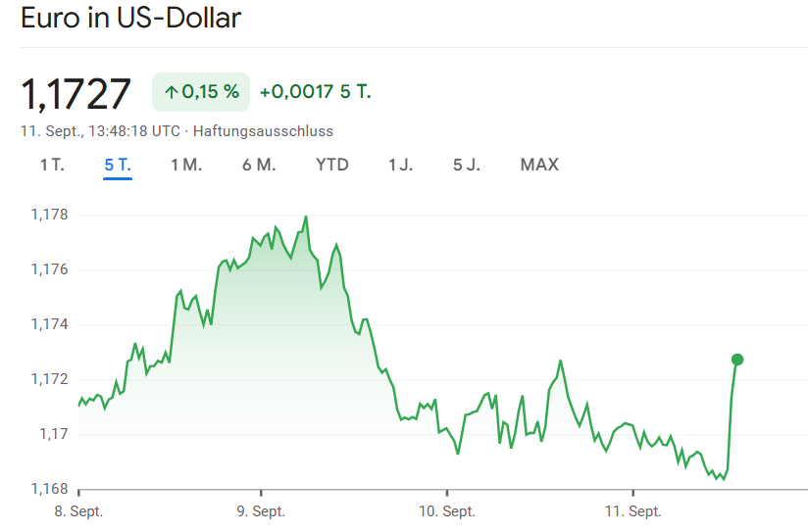The width and height of the screenshot is (808, 532).
Task: Click the 10. Sept. date label
Action: [447, 511]
